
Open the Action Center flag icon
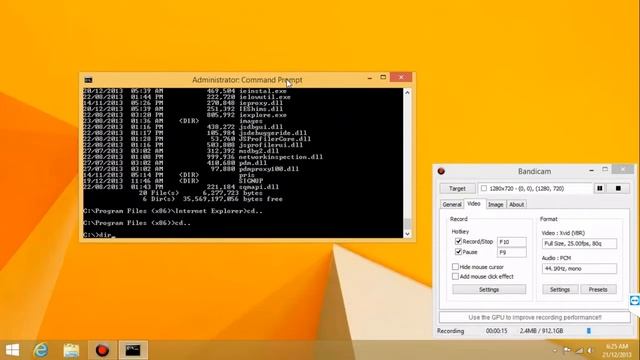[567, 350]
